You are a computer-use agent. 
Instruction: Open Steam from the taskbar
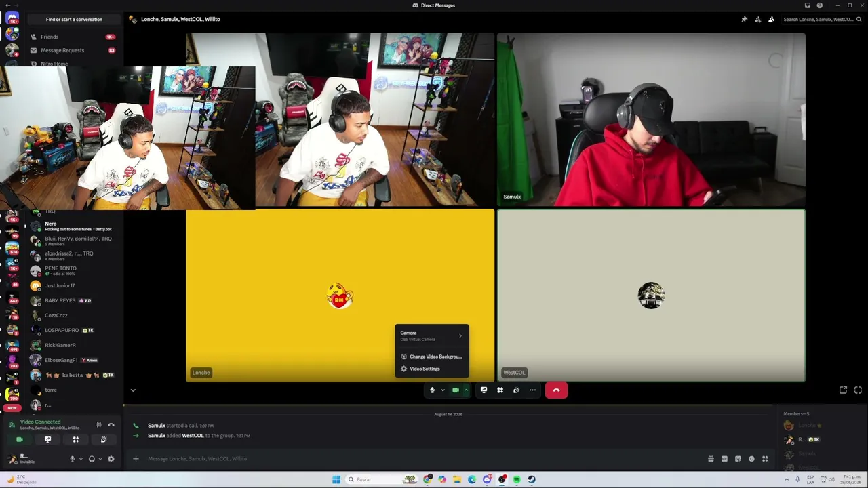[532, 479]
